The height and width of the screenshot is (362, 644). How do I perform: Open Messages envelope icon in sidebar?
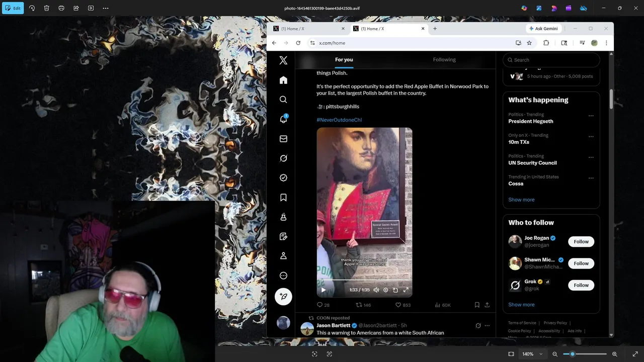pos(283,139)
